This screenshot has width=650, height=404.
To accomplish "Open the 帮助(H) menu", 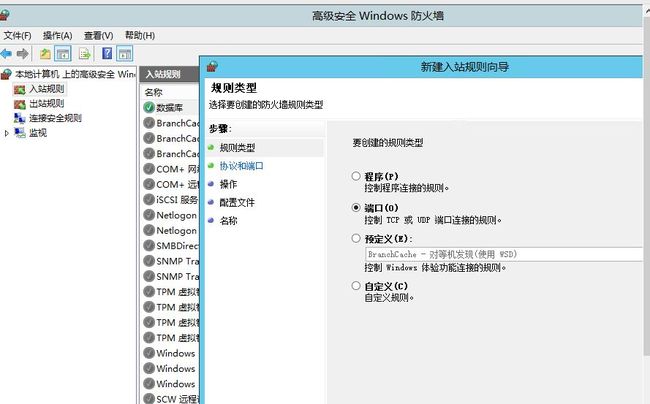I will (140, 36).
